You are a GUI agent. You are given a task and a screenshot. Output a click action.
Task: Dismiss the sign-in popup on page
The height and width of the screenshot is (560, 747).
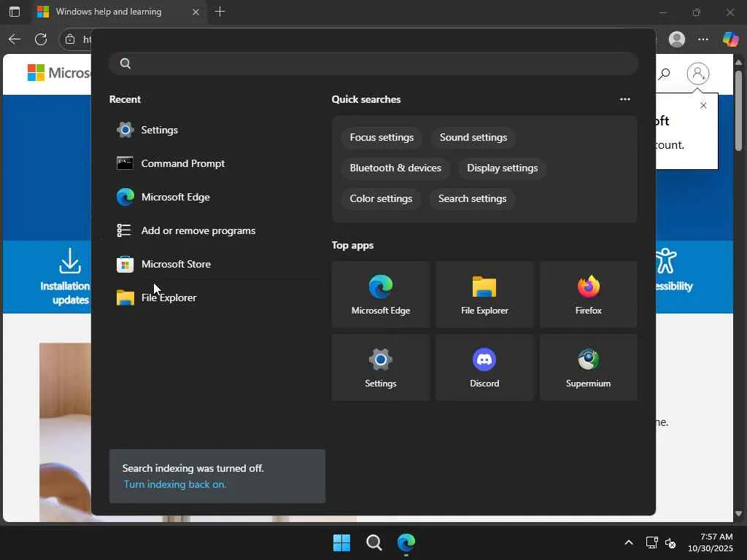point(703,105)
